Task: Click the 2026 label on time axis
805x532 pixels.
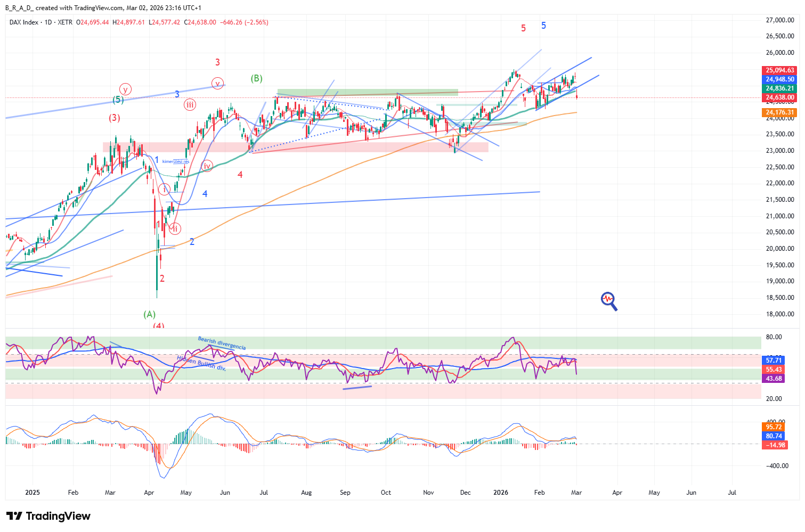Action: [x=501, y=493]
